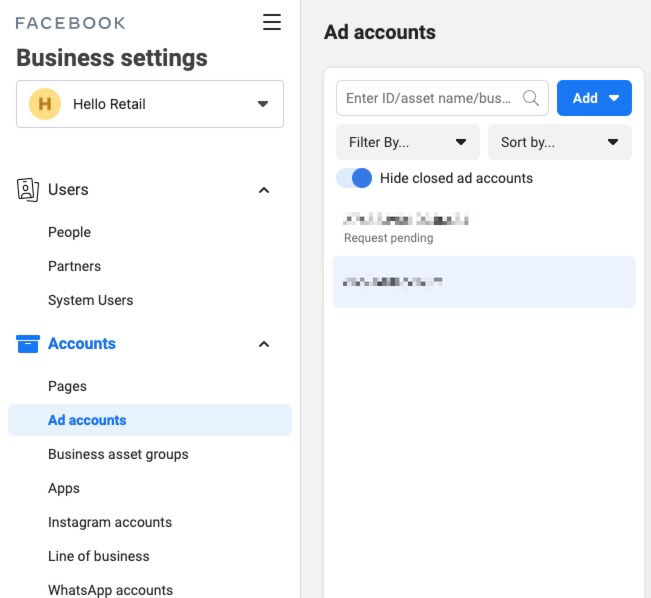This screenshot has height=598, width=651.
Task: Open the Sort by dropdown
Action: click(x=559, y=142)
